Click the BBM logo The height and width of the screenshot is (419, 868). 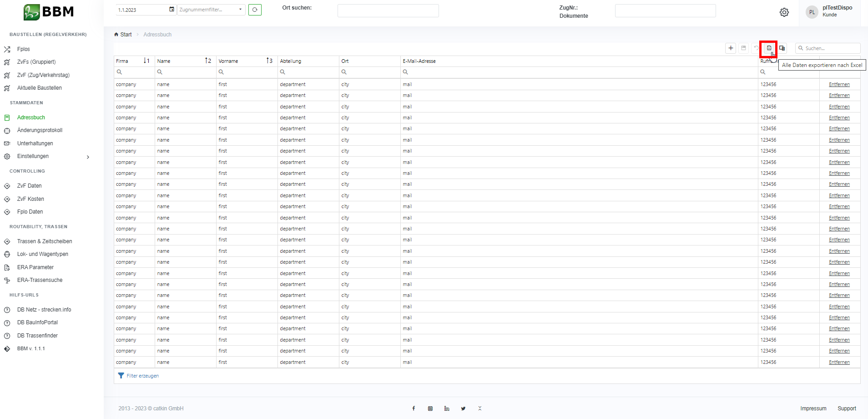click(x=49, y=12)
